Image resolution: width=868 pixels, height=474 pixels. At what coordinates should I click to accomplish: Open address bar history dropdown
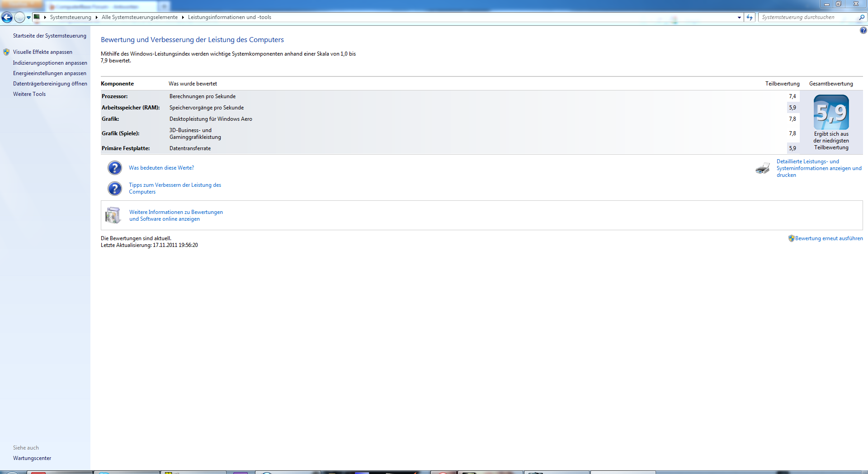[x=739, y=17]
